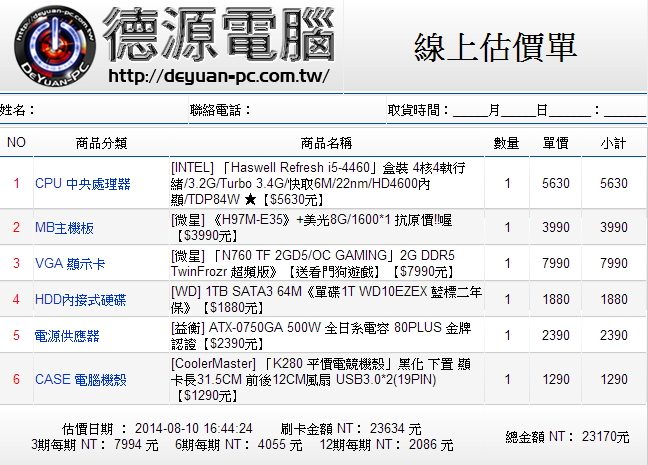
Task: Click the HDD subtotal 1880
Action: pos(614,299)
